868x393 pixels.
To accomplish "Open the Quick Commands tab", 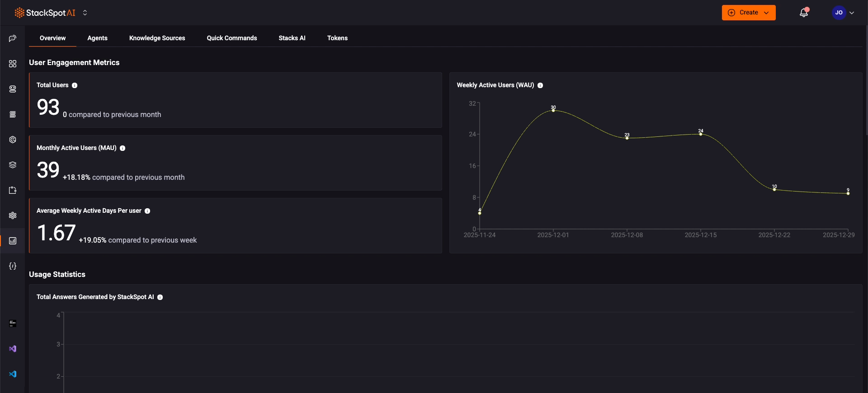I will click(231, 38).
